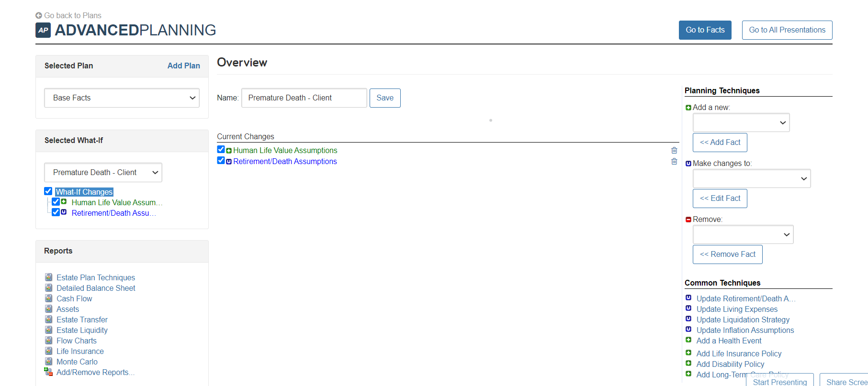Click Human Life Value Assumptions link in Current Changes
Screen dimensions: 868x386
pyautogui.click(x=285, y=150)
